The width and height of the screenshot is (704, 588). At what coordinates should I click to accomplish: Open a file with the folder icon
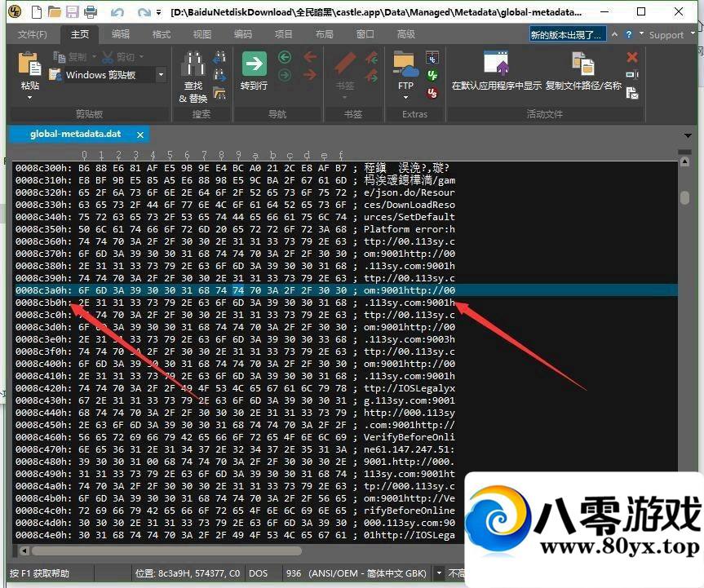(55, 11)
